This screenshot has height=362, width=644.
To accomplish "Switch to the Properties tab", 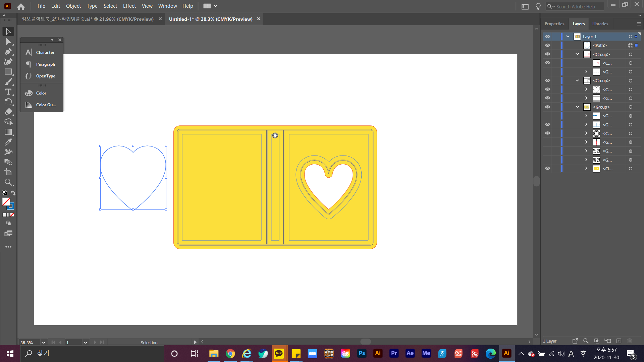I will click(x=554, y=24).
